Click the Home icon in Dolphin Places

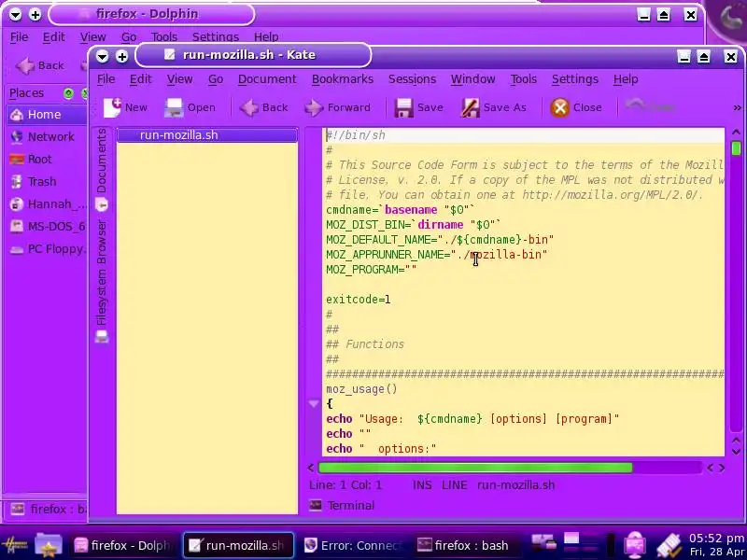click(17, 114)
